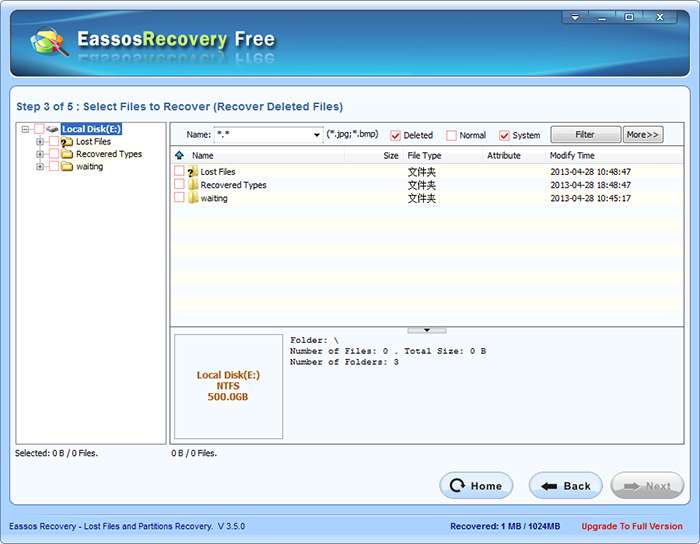Click modify time 2013-04-28 10:45:17
700x544 pixels.
[590, 198]
